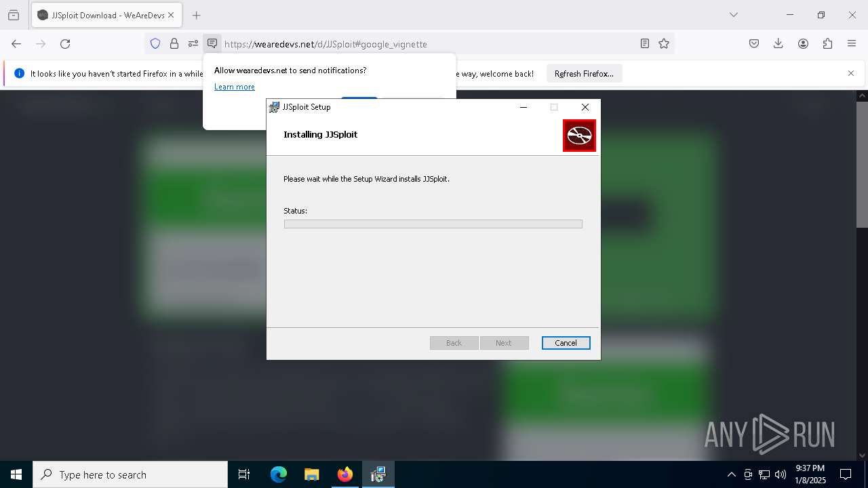Open the volume control tray icon
The width and height of the screenshot is (868, 488).
[781, 474]
